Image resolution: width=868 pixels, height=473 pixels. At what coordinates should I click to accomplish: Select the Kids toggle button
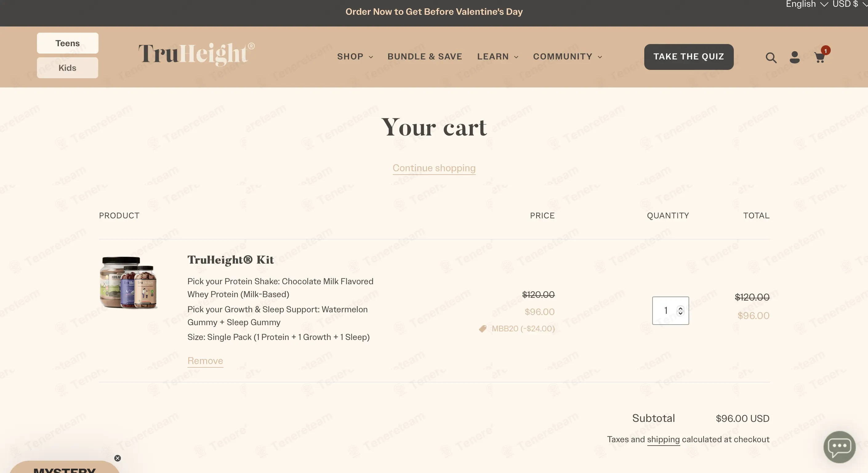pos(67,68)
